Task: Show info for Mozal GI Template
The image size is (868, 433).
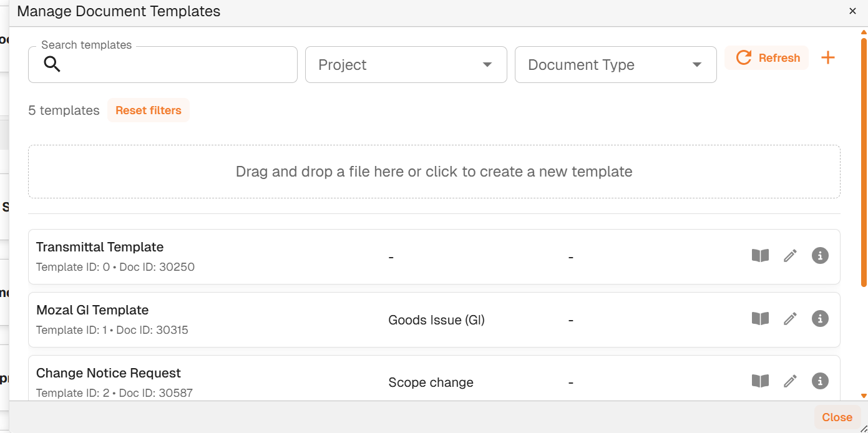Action: [820, 318]
